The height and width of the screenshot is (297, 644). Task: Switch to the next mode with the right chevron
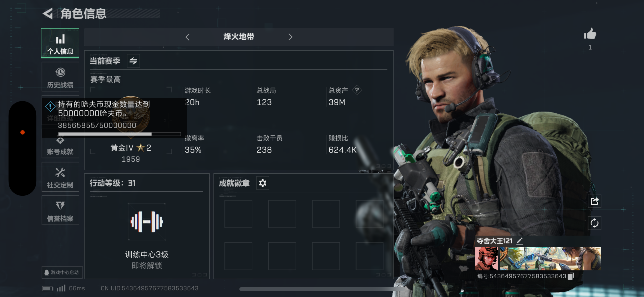290,37
